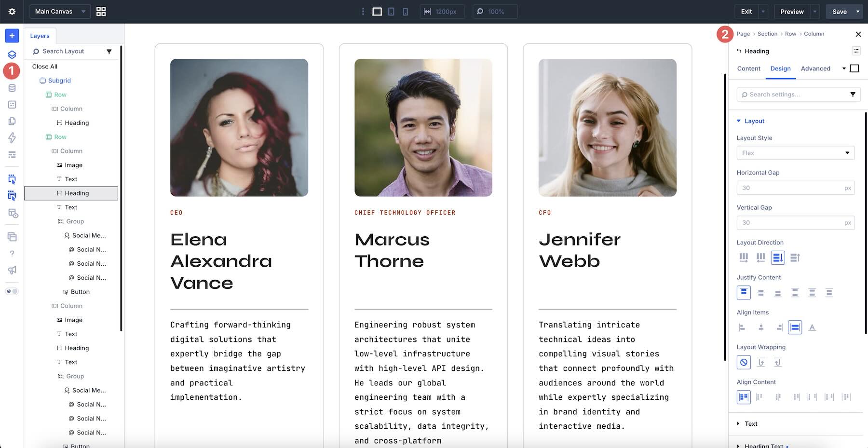The width and height of the screenshot is (868, 448).
Task: Set Align Items to start
Action: coord(743,327)
